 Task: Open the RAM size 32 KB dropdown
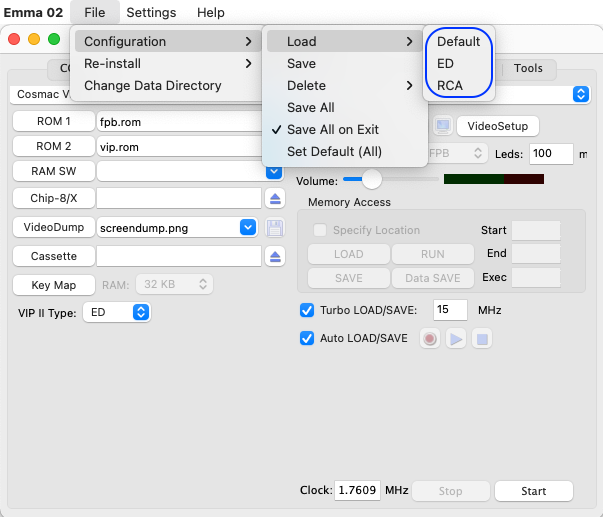point(175,284)
